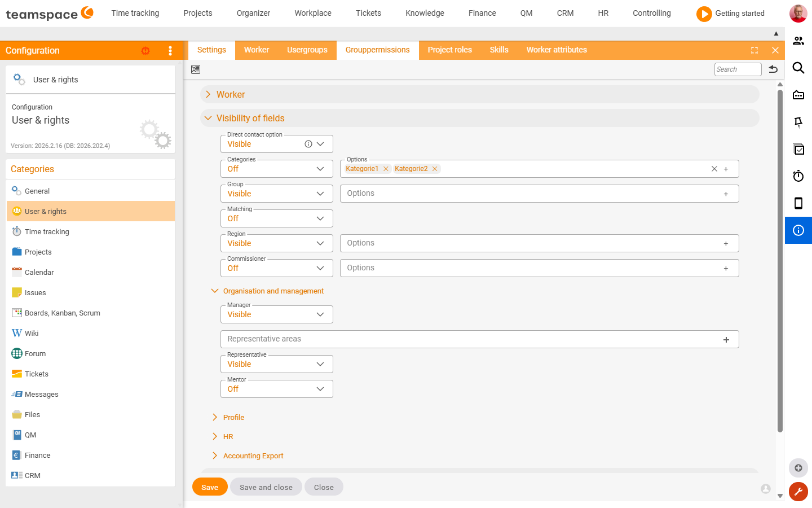Image resolution: width=812 pixels, height=508 pixels.
Task: Open the contacts people icon in right sidebar
Action: click(x=798, y=41)
